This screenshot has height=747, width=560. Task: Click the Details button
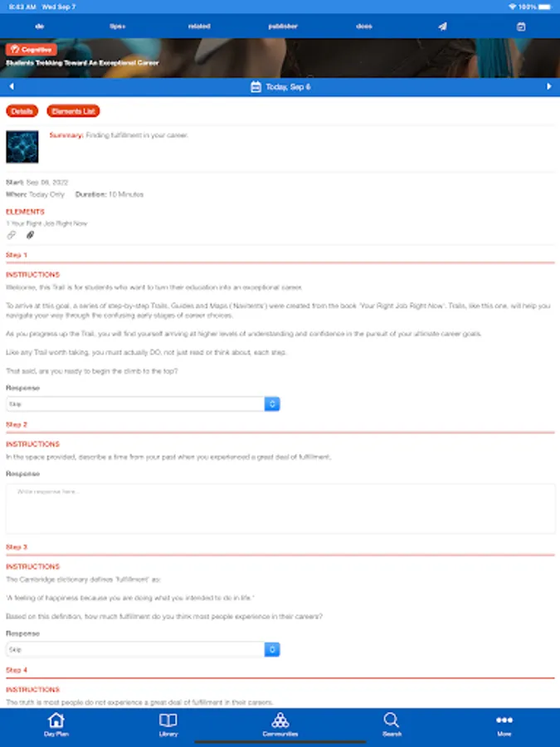22,111
